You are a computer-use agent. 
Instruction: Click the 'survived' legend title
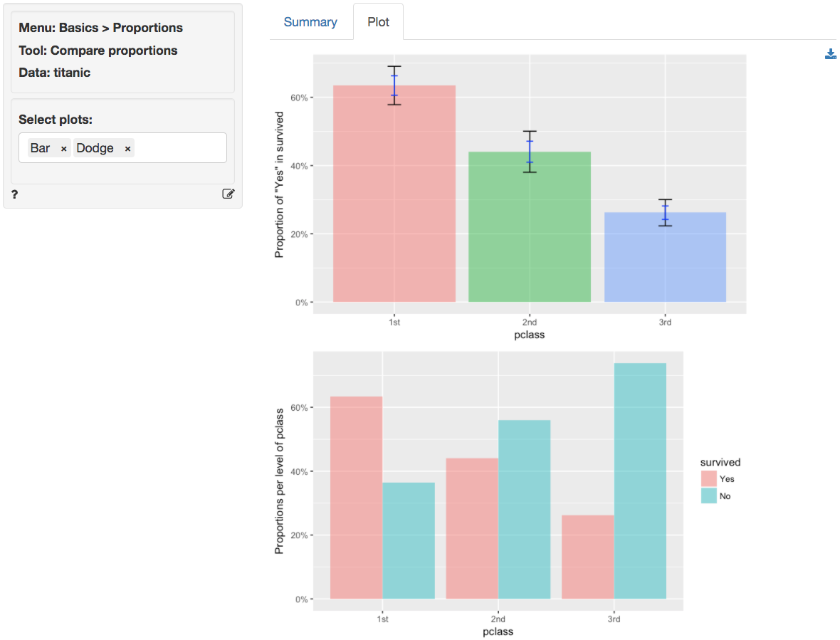tap(720, 462)
